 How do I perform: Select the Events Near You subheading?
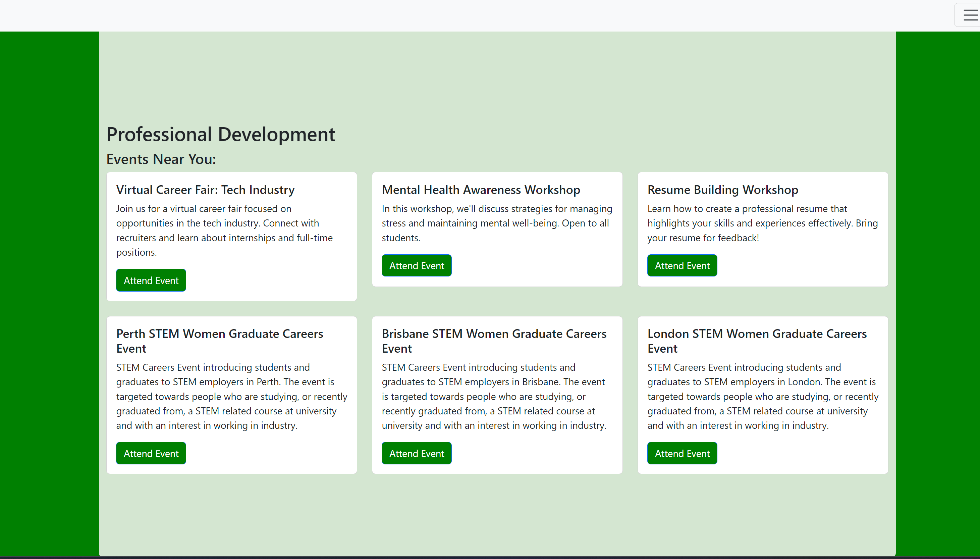(x=161, y=159)
